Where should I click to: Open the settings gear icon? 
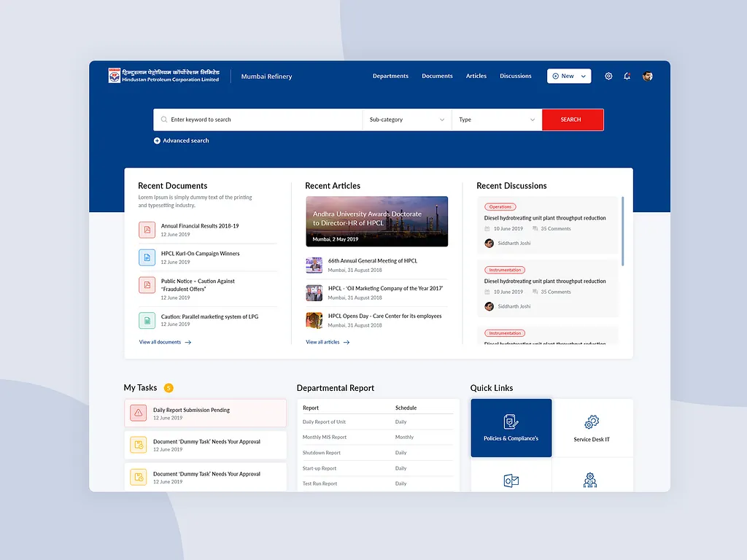click(x=608, y=76)
